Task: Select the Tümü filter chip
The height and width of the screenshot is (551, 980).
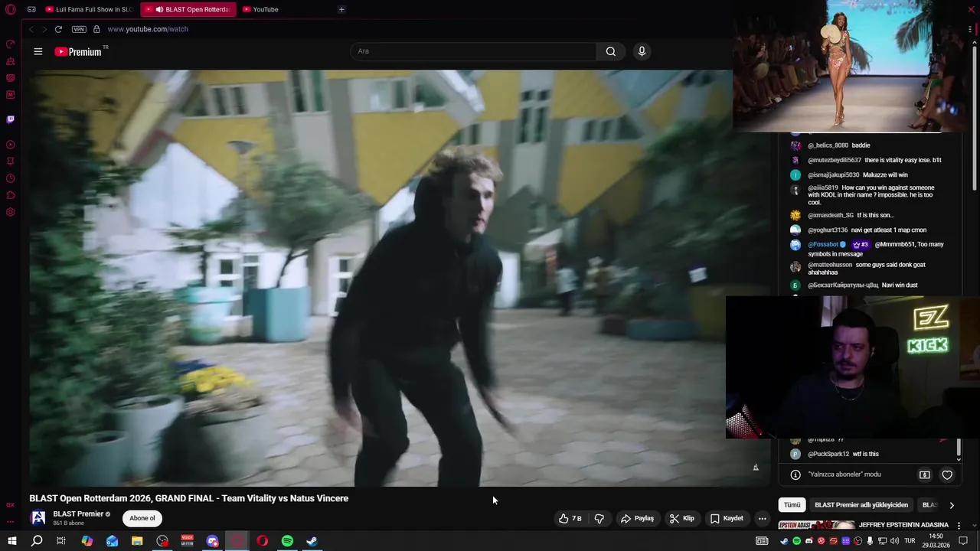Action: click(792, 505)
